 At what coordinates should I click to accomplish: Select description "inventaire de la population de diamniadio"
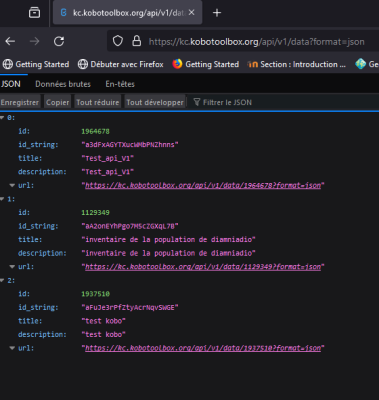point(168,253)
